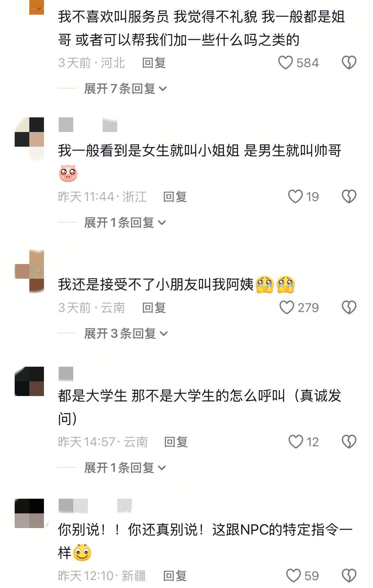Reply to the 昨天 11:44 Zhejiang comment
Viewport: 373px width, 588px height.
pos(175,197)
